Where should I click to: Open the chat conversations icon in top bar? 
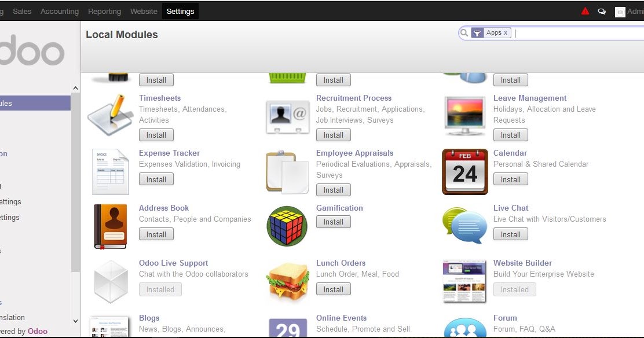[x=602, y=12]
